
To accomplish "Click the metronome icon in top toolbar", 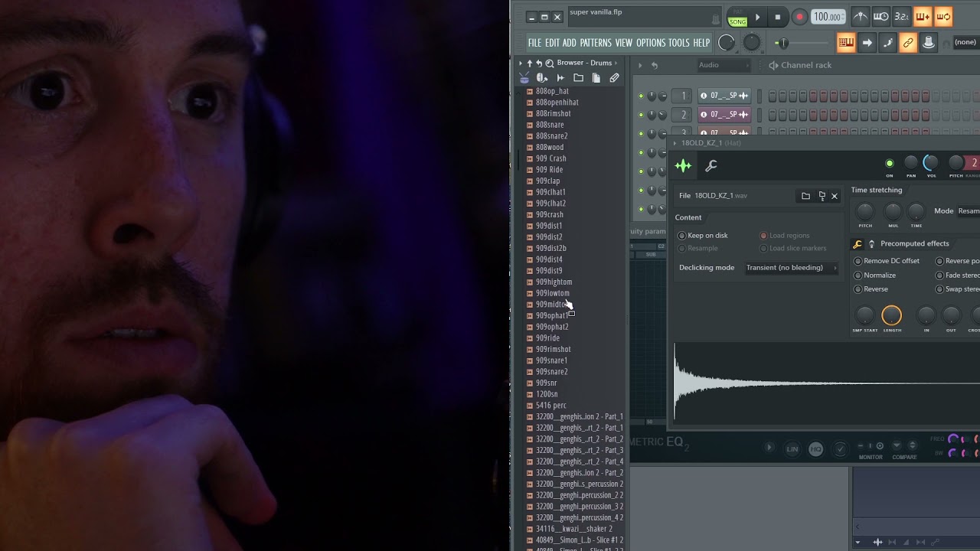I will coord(861,17).
